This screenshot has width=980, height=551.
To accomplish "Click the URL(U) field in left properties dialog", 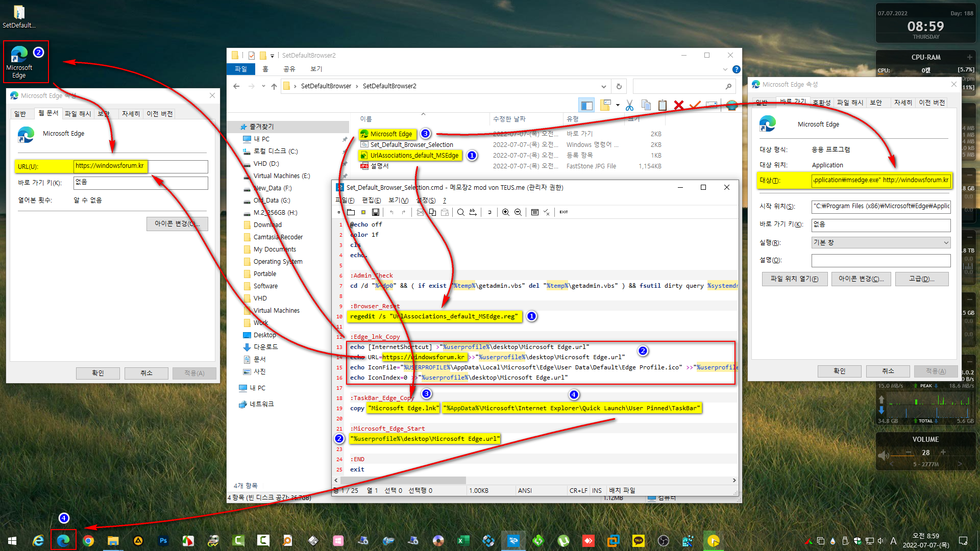I will [x=141, y=166].
